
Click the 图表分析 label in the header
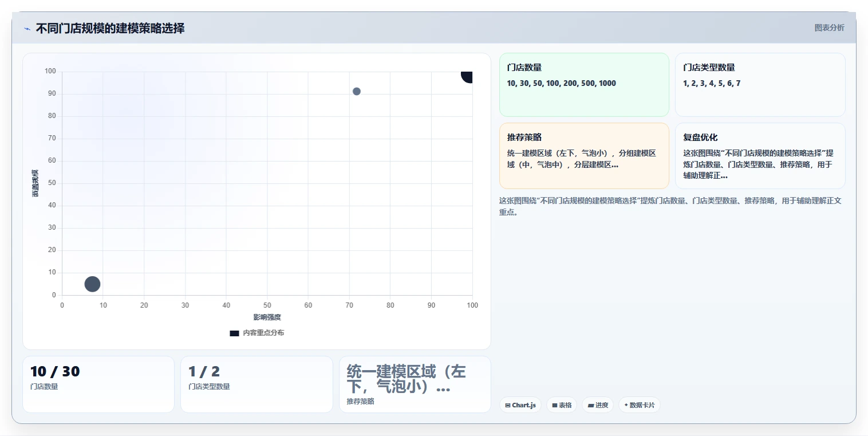(x=829, y=28)
